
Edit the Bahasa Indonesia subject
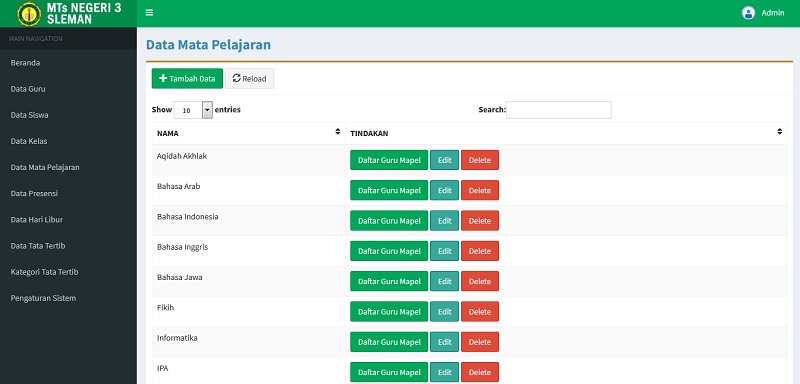pos(444,221)
